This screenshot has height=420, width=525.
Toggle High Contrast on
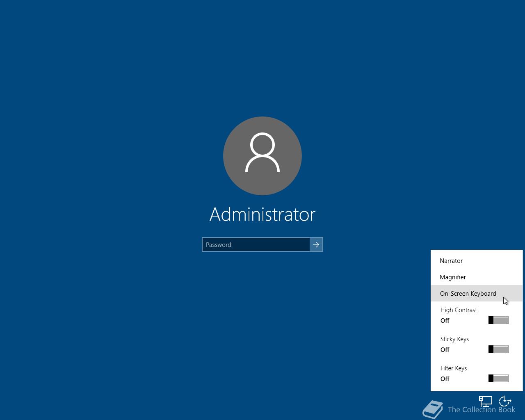498,320
